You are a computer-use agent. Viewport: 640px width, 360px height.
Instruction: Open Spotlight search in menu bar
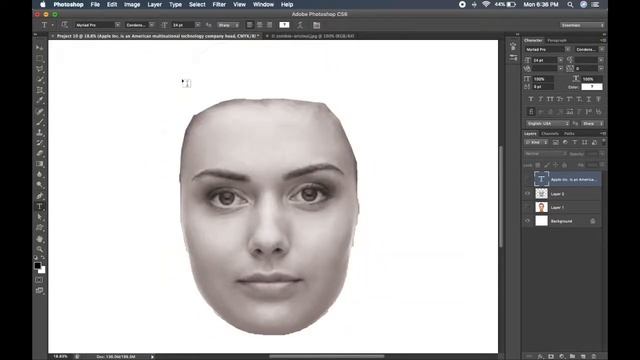(570, 4)
